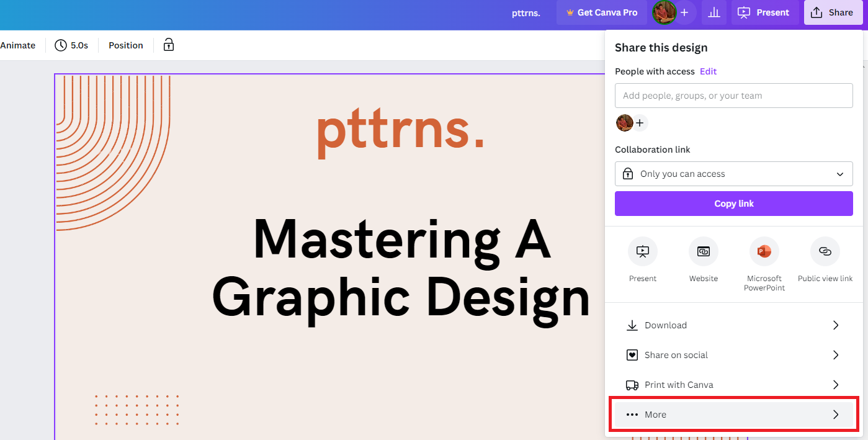
Task: Toggle the lock icon in toolbar
Action: coord(168,45)
